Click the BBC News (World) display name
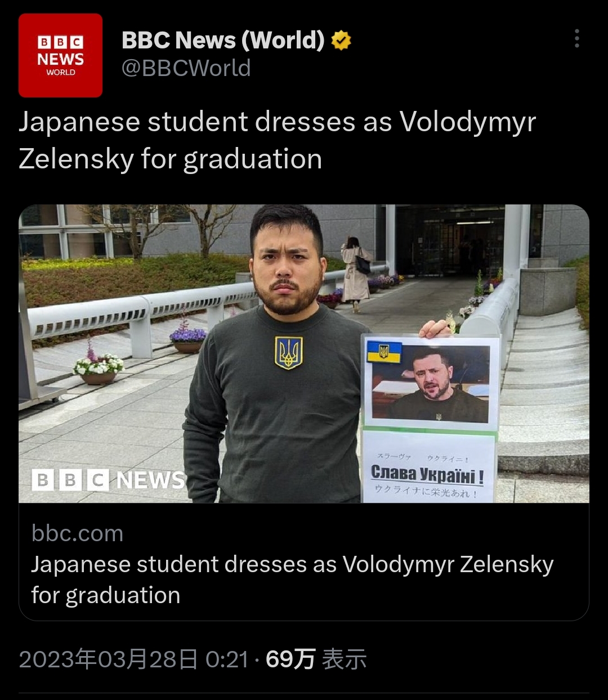 click(223, 41)
